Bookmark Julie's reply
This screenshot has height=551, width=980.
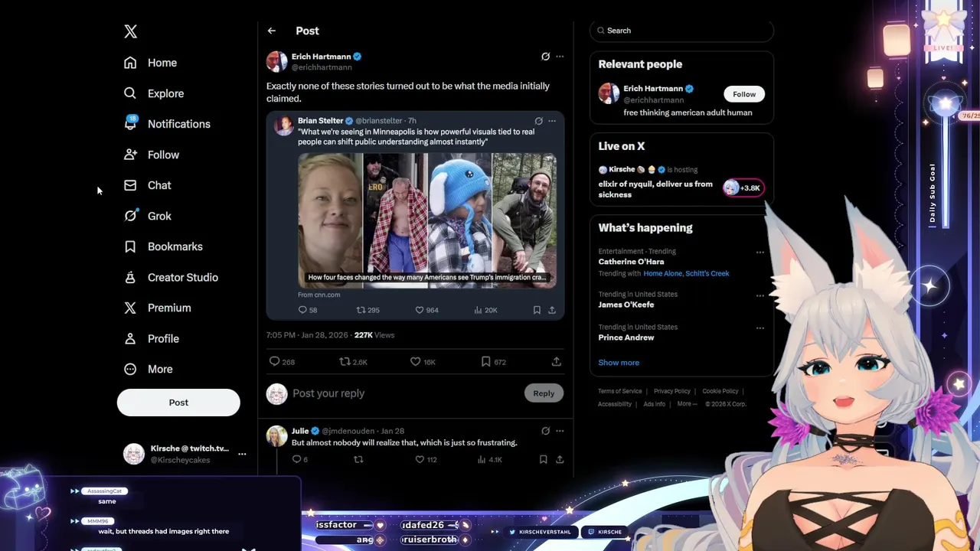pyautogui.click(x=543, y=459)
